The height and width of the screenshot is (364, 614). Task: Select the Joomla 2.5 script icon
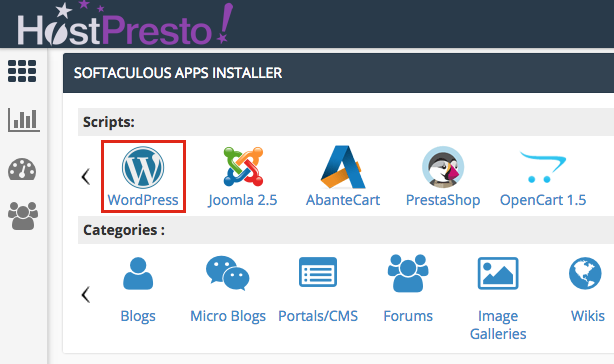click(243, 166)
